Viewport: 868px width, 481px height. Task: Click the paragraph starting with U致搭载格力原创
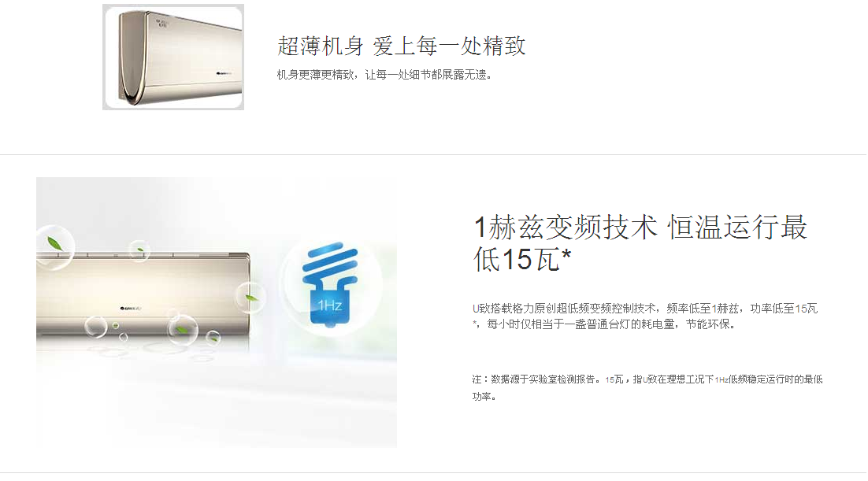pyautogui.click(x=645, y=316)
